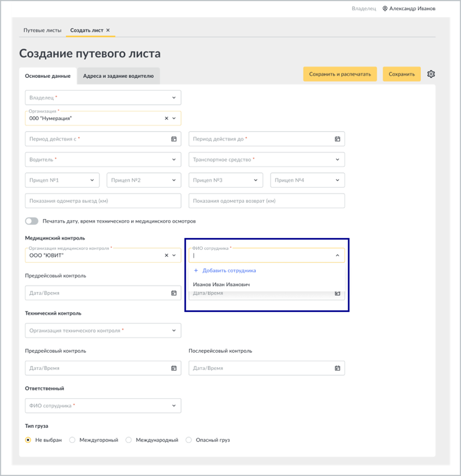
Task: Open calendar for Период действия с
Action: [174, 139]
